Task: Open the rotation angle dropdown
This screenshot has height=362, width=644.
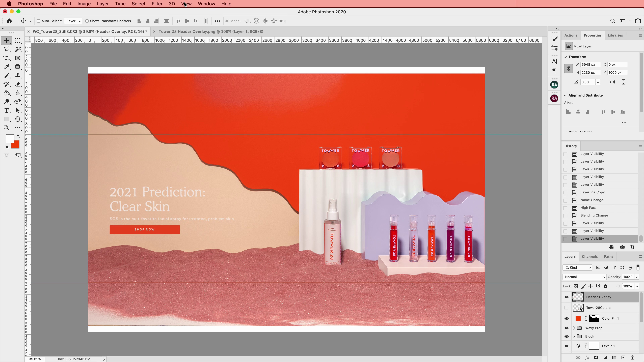Action: pos(598,82)
